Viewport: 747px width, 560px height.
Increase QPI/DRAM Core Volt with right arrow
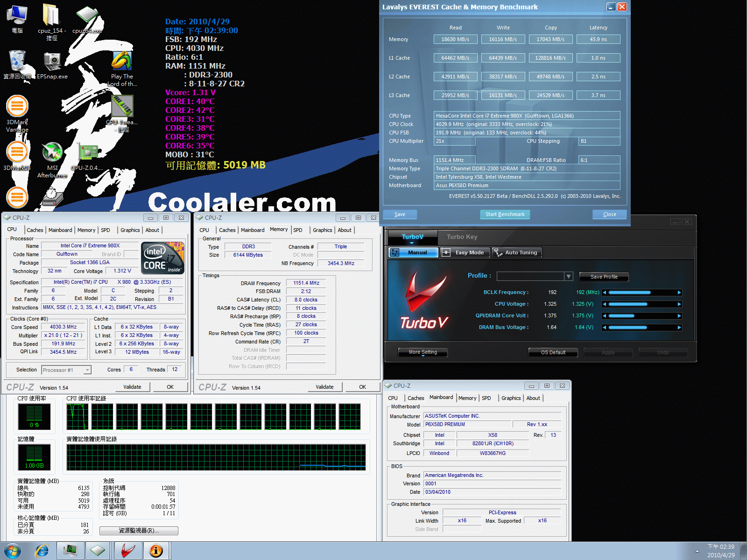point(679,316)
